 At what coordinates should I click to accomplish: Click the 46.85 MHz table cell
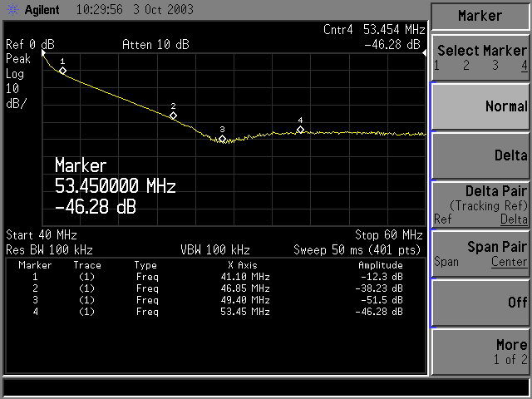coord(245,288)
